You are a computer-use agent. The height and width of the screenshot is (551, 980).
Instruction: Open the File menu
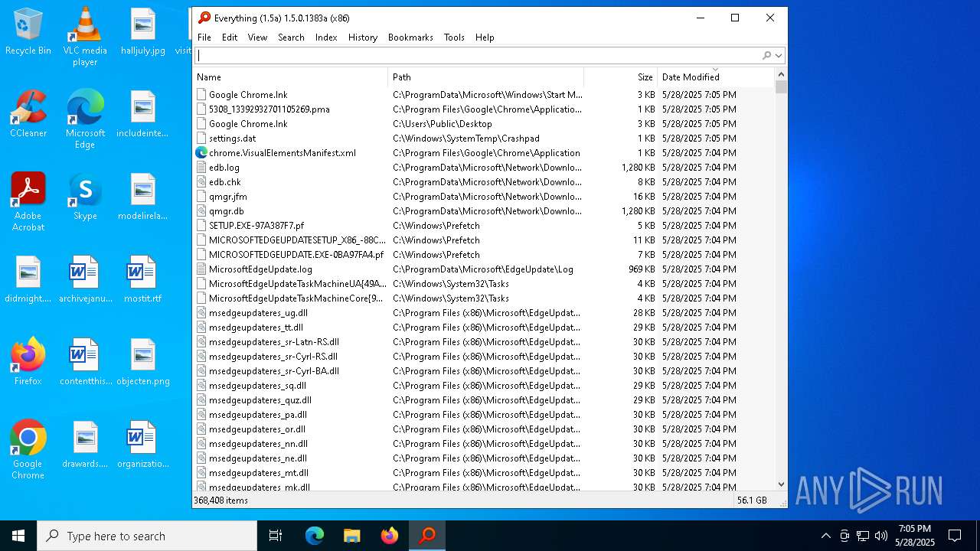[204, 37]
